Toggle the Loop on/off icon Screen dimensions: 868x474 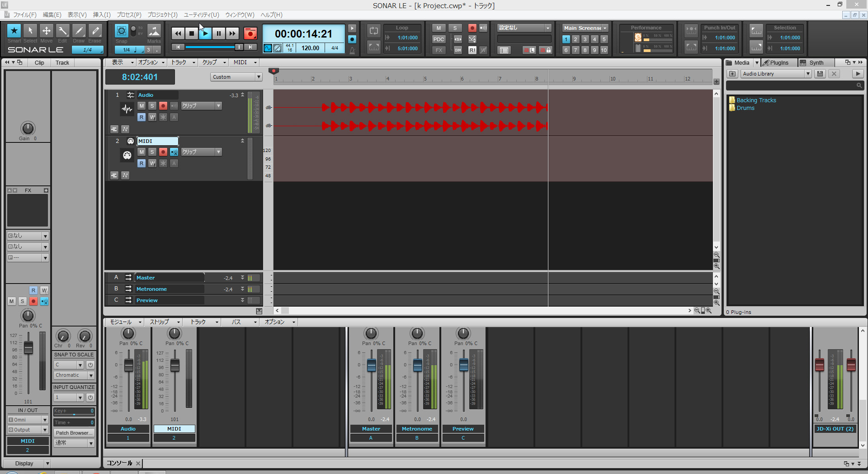[374, 31]
